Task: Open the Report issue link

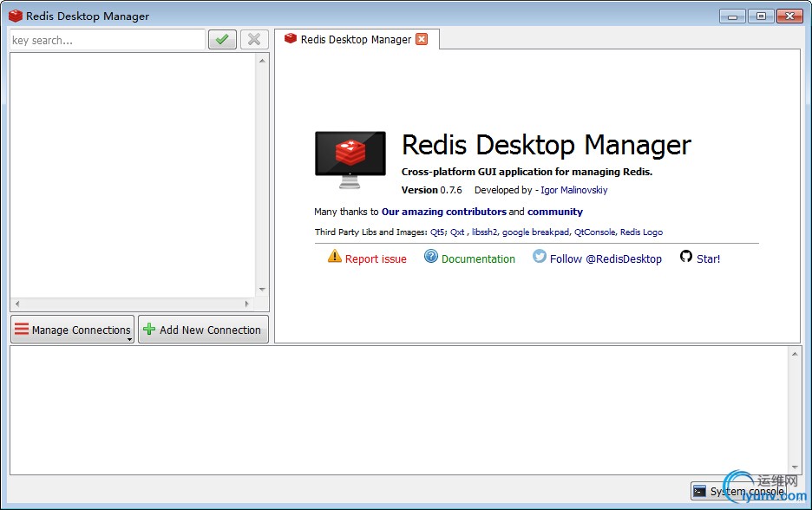Action: click(376, 258)
